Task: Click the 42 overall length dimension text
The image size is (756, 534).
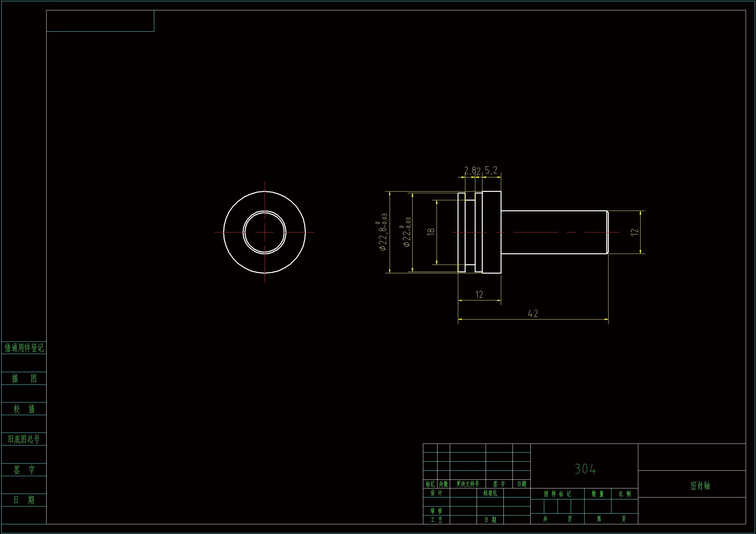Action: [533, 314]
